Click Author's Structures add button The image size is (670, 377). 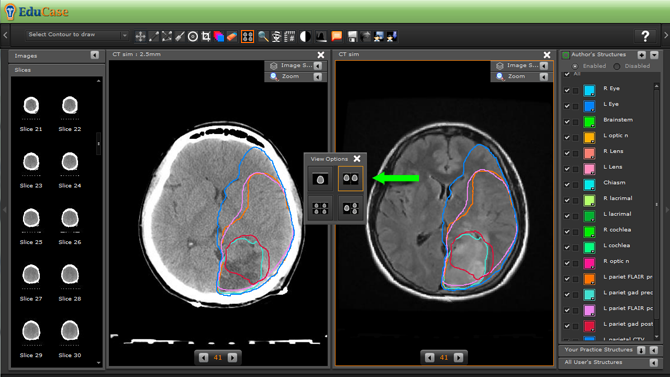642,55
